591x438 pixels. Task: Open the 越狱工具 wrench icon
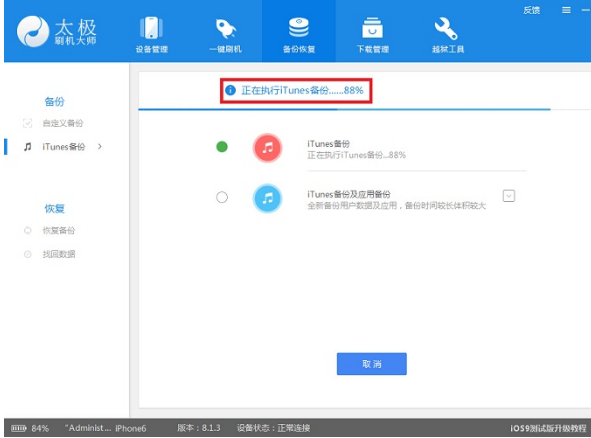(x=446, y=28)
